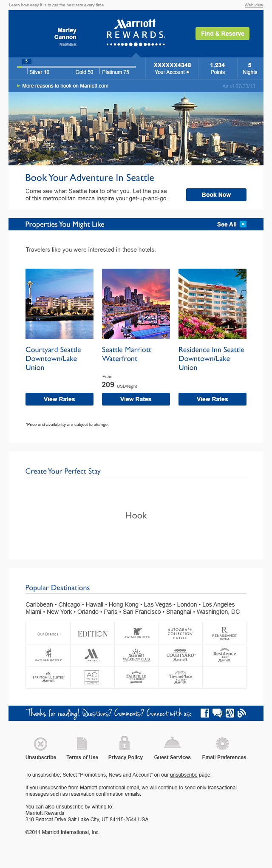This screenshot has height=868, width=272.
Task: Open the Terms of Use document icon
Action: click(82, 743)
